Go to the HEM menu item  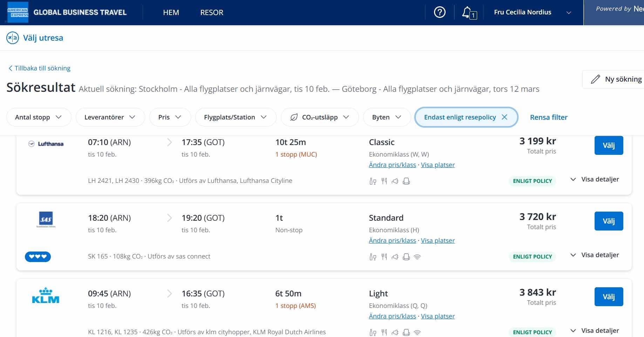(171, 13)
